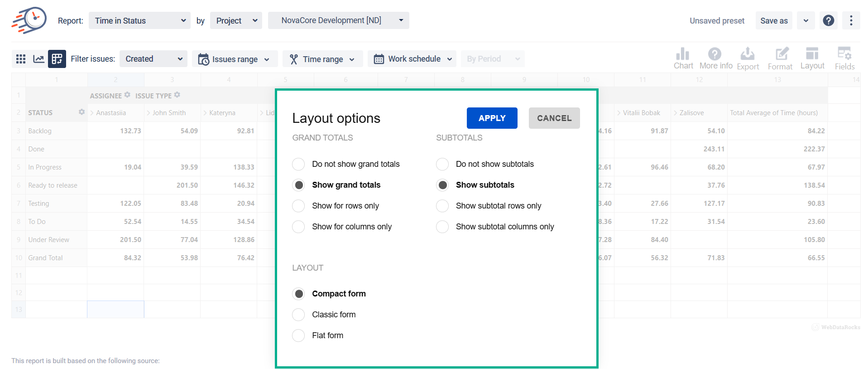Click the APPLY button

(492, 118)
